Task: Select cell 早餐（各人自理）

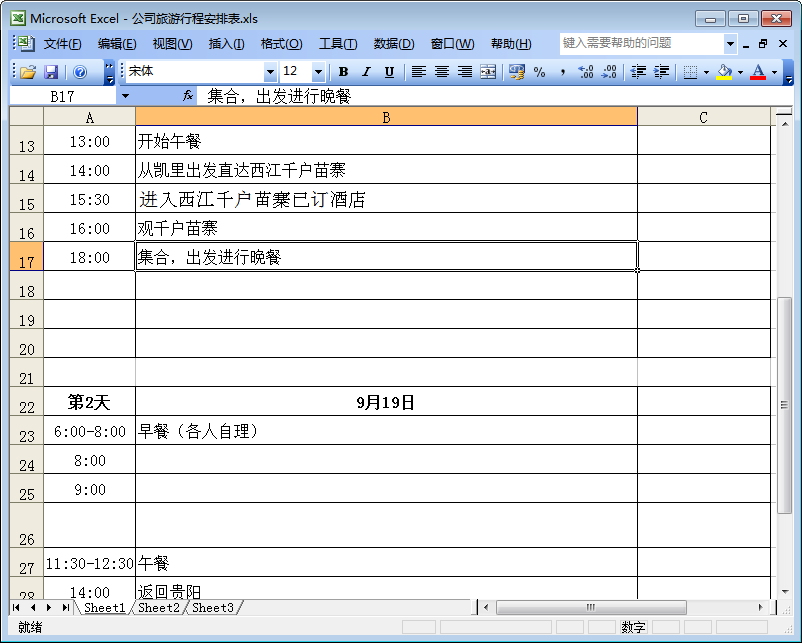Action: (x=386, y=431)
